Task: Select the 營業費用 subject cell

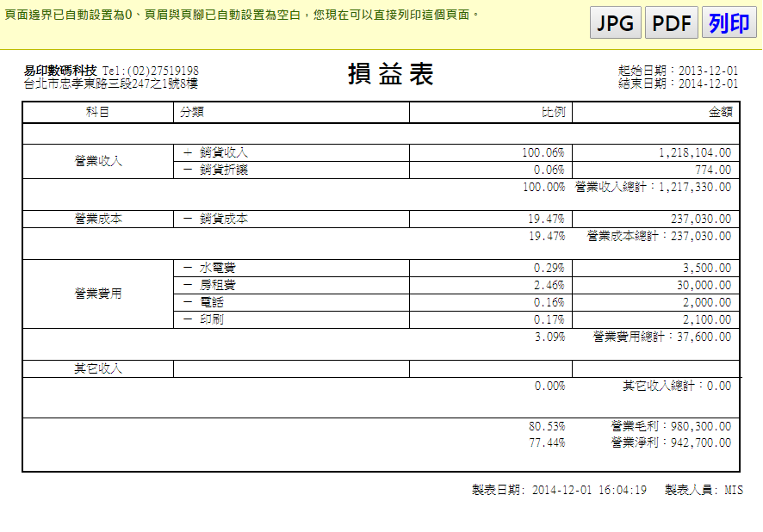Action: click(x=97, y=294)
